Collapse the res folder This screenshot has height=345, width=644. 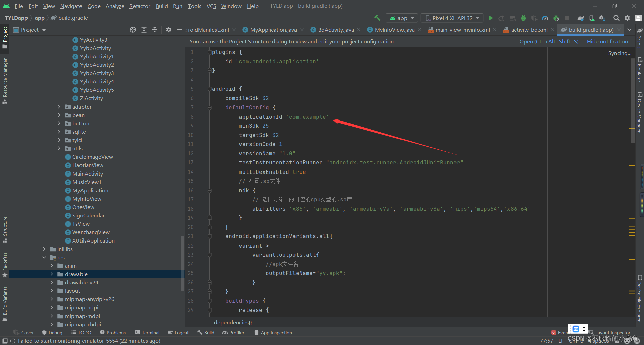(44, 257)
